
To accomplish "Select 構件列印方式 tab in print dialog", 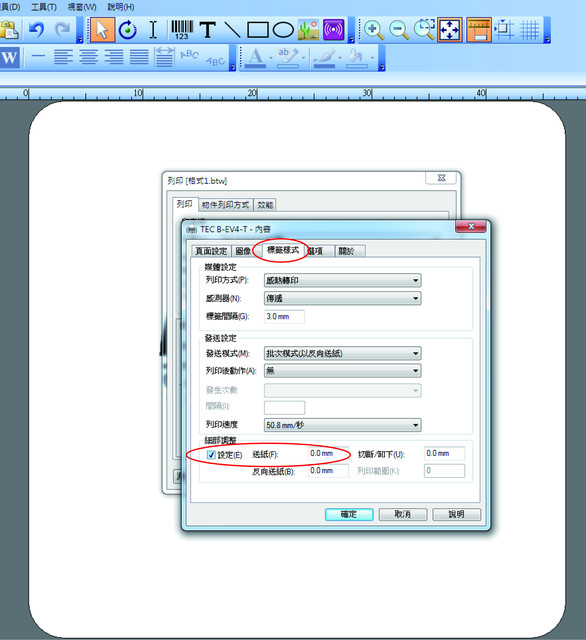I will tap(225, 205).
